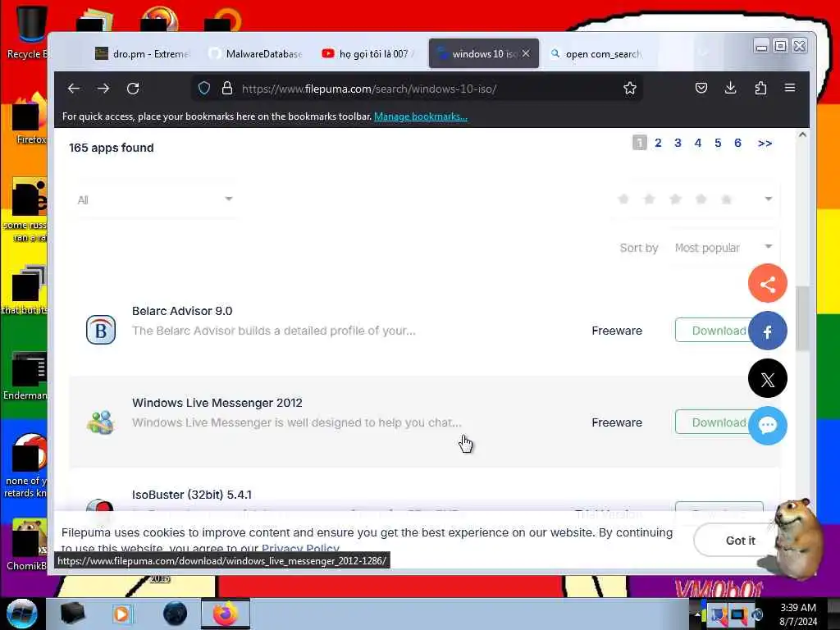Go to results page 4
The image size is (840, 630).
pyautogui.click(x=697, y=143)
